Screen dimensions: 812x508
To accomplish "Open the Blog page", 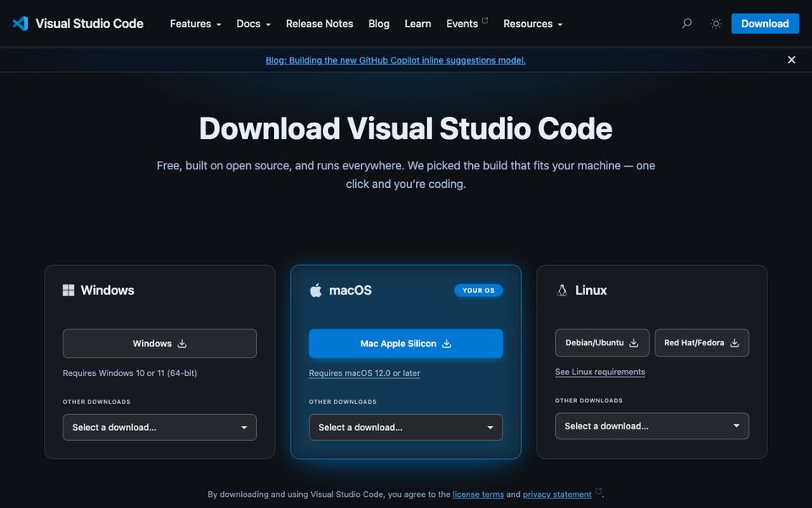I will (x=379, y=24).
